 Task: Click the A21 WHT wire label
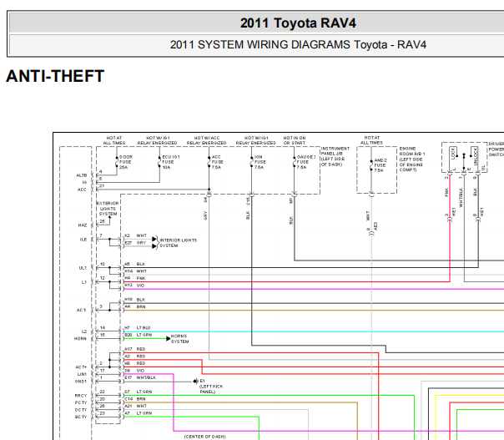tap(136, 406)
